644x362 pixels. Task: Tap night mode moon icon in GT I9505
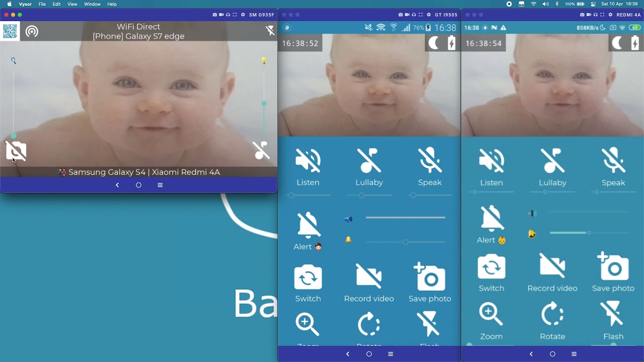coord(433,43)
